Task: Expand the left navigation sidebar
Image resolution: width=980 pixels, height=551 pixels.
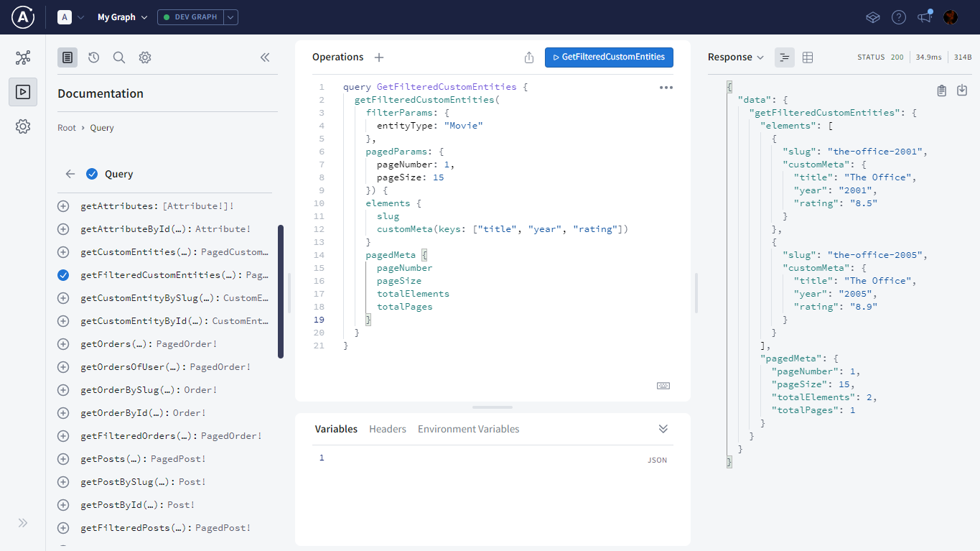Action: click(23, 523)
